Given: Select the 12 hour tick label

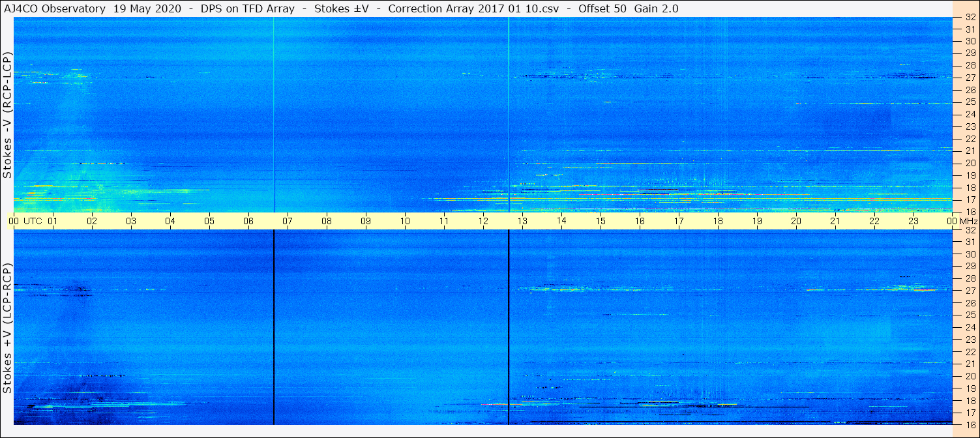Looking at the screenshot, I should coord(483,221).
